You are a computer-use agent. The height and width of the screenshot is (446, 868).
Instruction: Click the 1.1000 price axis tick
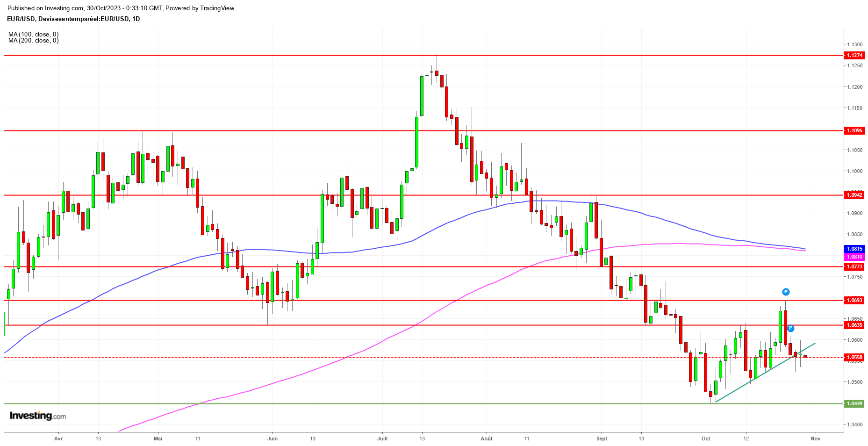click(855, 171)
